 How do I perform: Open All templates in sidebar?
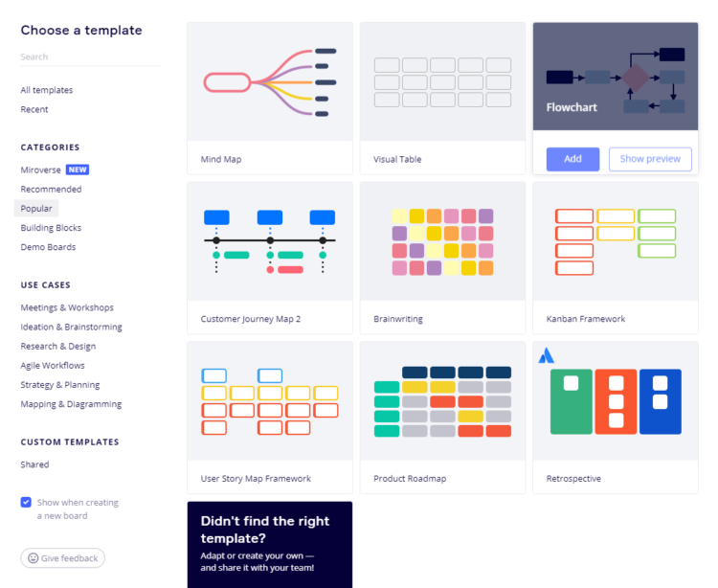[47, 90]
